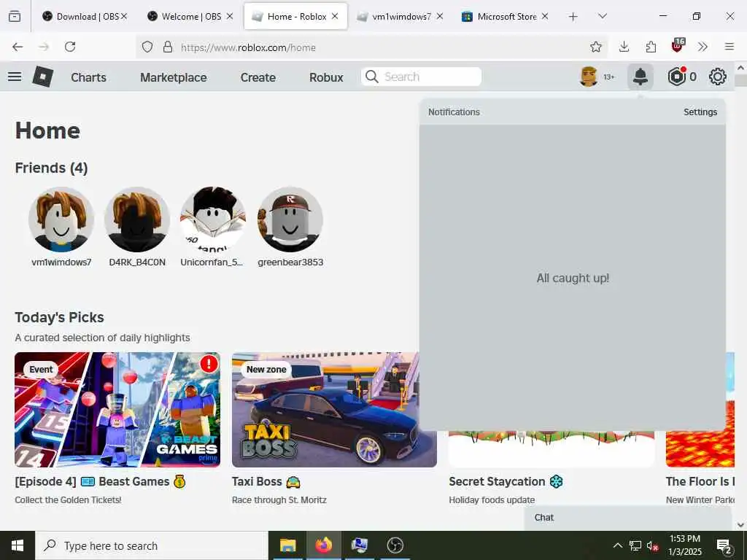The width and height of the screenshot is (747, 560).
Task: Expand the list all tabs dropdown
Action: point(602,17)
